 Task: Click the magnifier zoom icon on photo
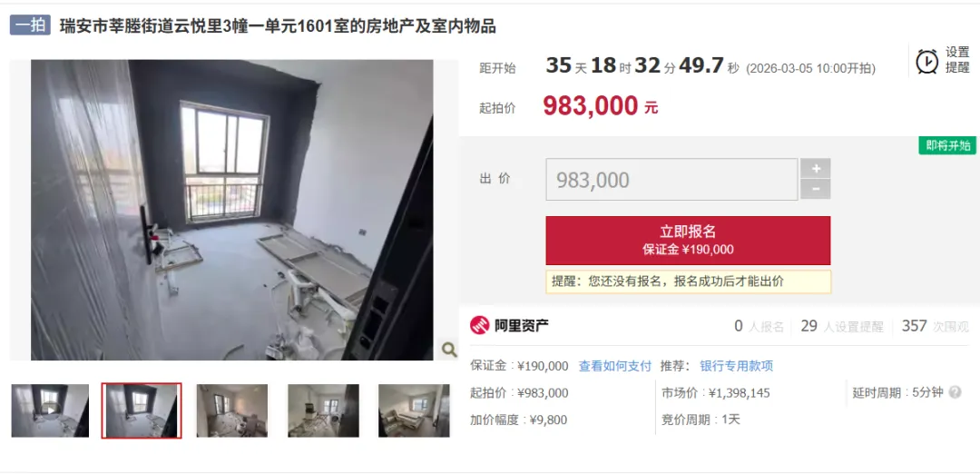(x=449, y=349)
